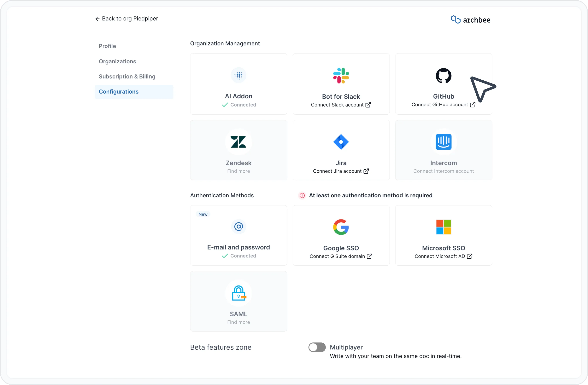This screenshot has width=588, height=385.
Task: Click the Jira card title
Action: [x=341, y=163]
